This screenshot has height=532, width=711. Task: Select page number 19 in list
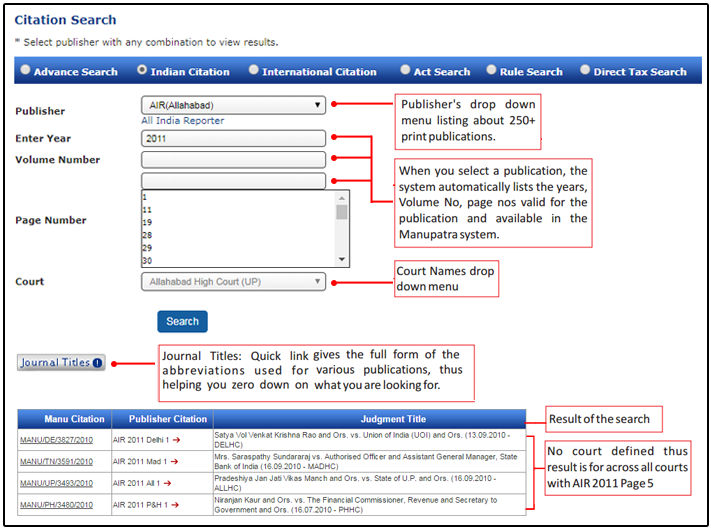[147, 222]
